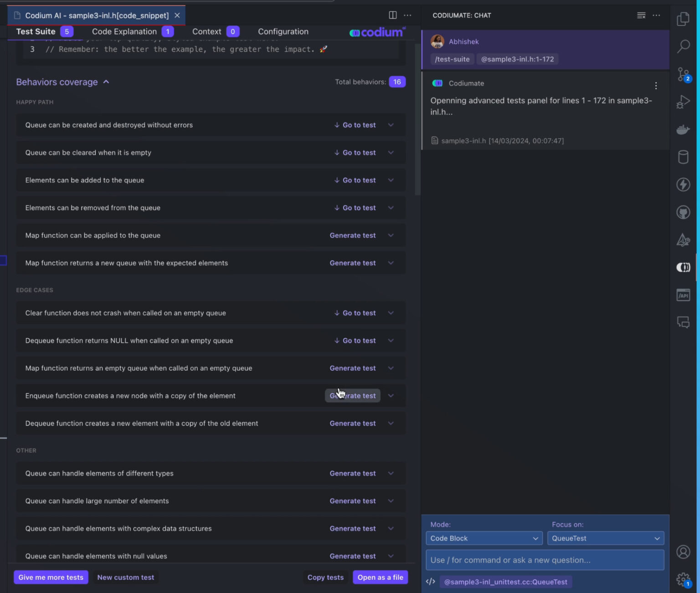Image resolution: width=700 pixels, height=593 pixels.
Task: Click the chat question input field
Action: [x=545, y=560]
